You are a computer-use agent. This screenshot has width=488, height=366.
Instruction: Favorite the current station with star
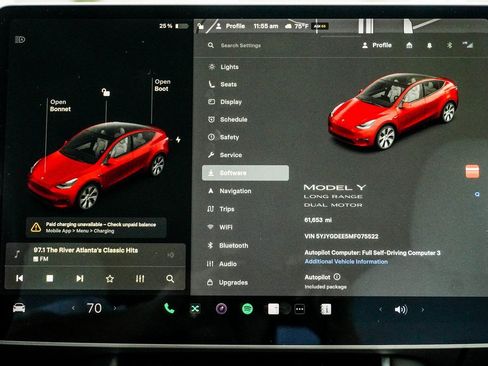(x=110, y=279)
